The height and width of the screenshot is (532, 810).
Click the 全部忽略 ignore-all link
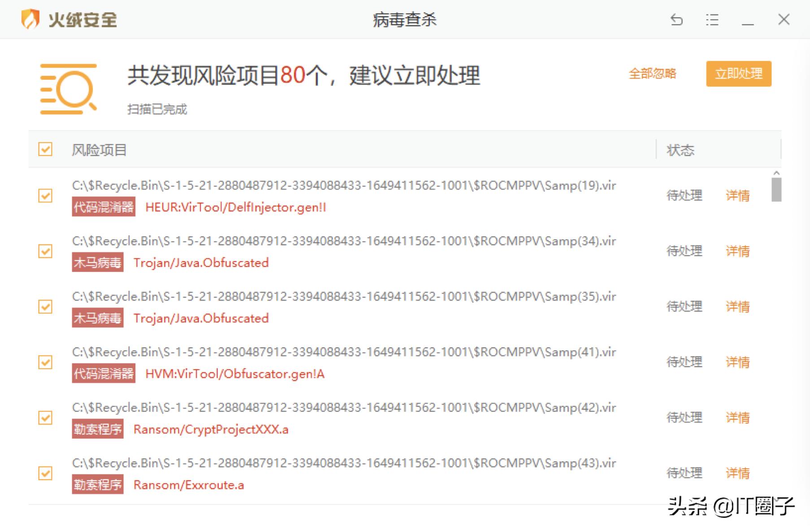654,74
